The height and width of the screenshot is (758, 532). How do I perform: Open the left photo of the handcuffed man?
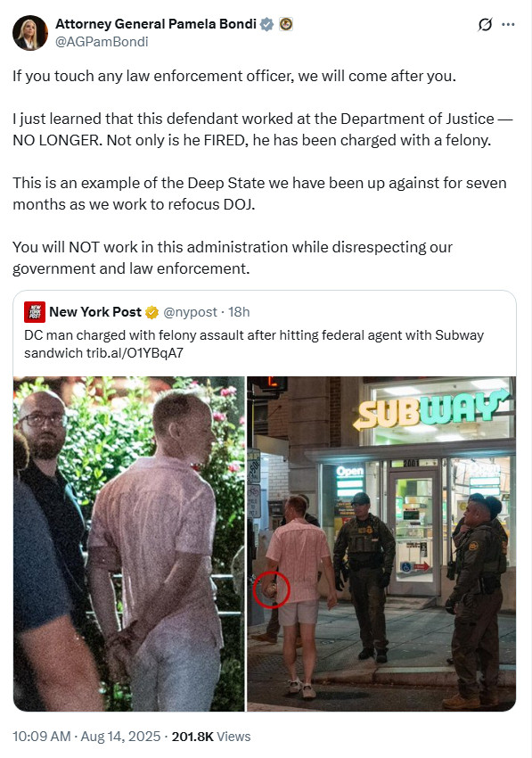(x=129, y=544)
